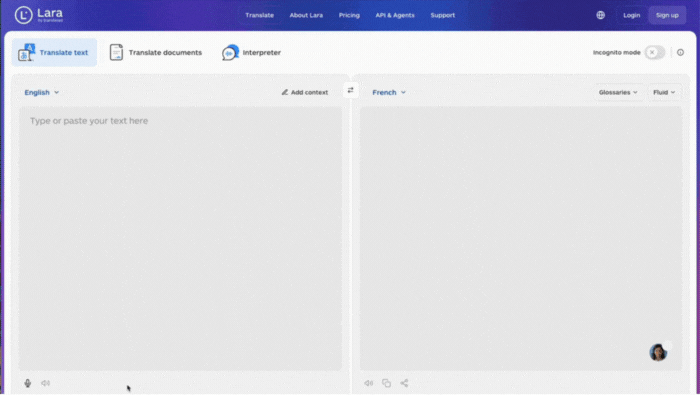Screen dimensions: 700x395
Task: Click the microphone icon under source text
Action: [x=28, y=383]
